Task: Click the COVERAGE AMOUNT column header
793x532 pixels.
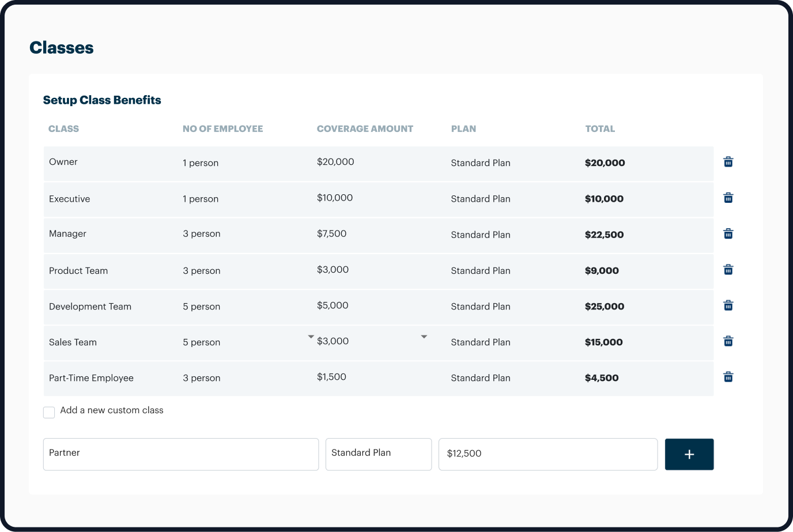Action: click(x=365, y=129)
